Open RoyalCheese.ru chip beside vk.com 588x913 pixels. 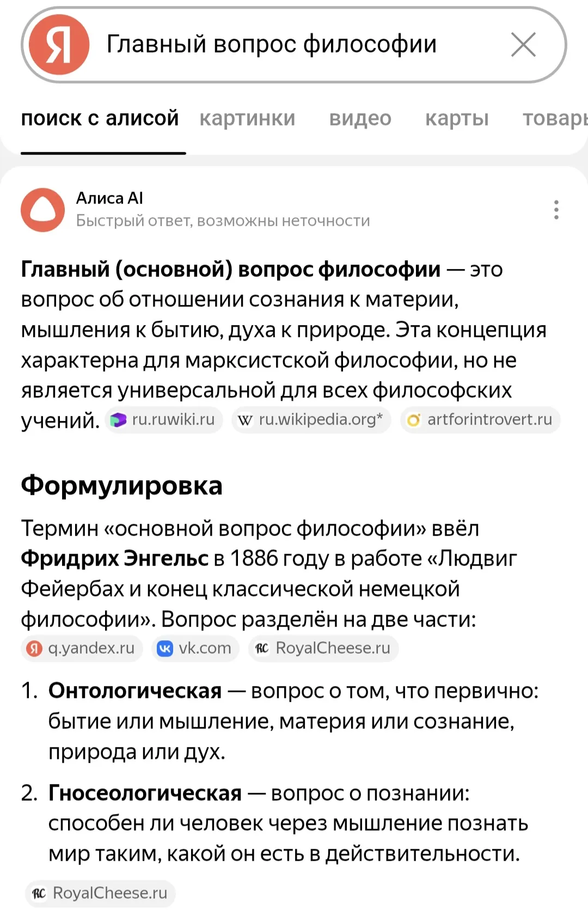(324, 648)
